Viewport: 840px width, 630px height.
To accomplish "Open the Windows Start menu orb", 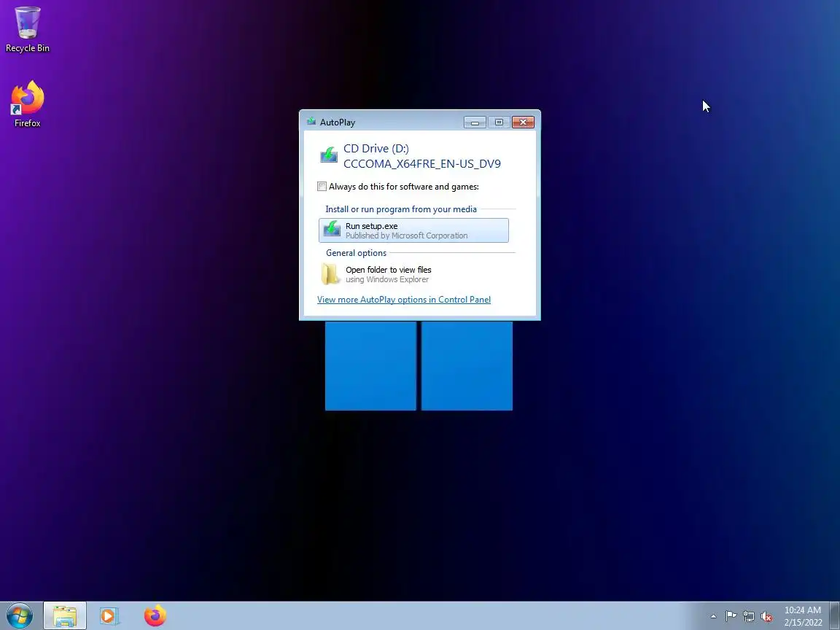I will 20,616.
